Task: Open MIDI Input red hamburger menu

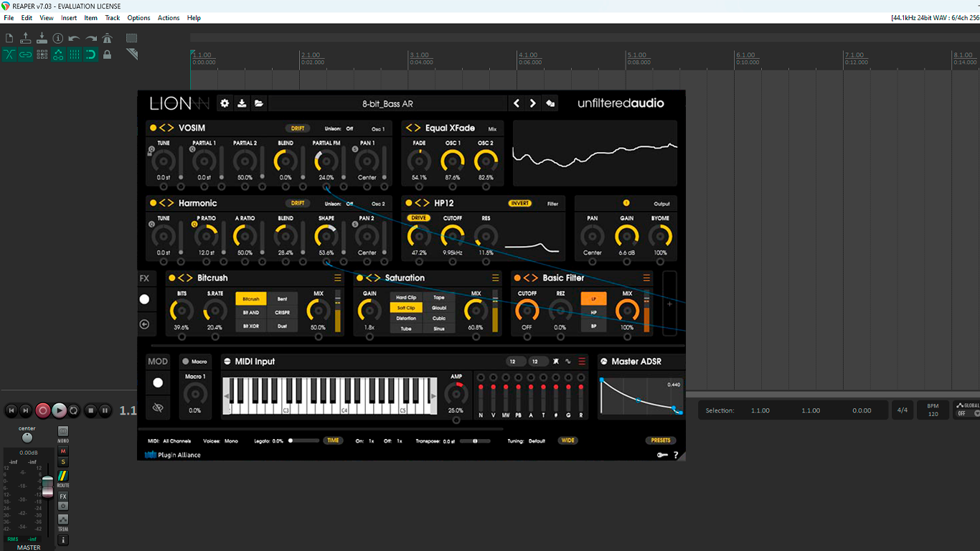Action: click(582, 362)
